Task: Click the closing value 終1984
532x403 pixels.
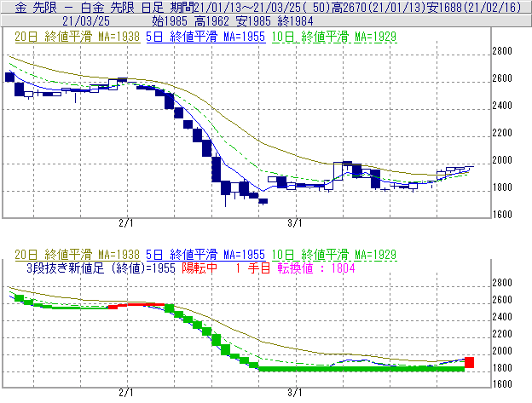Action: [295, 21]
